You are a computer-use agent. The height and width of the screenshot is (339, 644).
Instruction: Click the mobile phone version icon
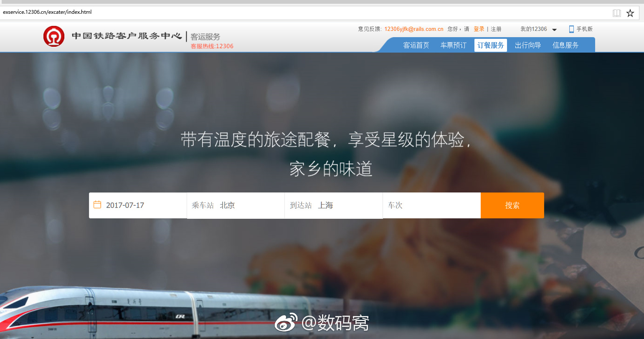tap(571, 29)
